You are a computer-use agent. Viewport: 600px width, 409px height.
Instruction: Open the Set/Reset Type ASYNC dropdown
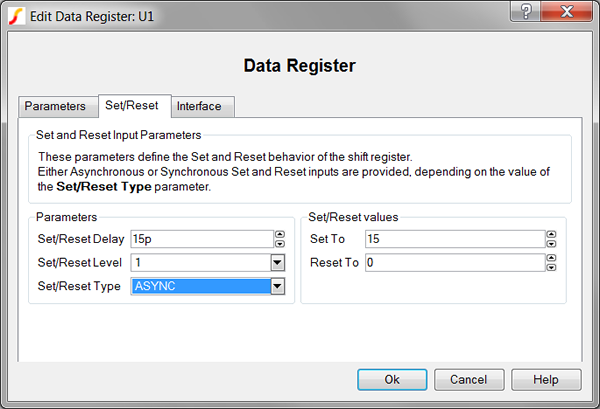pos(278,286)
